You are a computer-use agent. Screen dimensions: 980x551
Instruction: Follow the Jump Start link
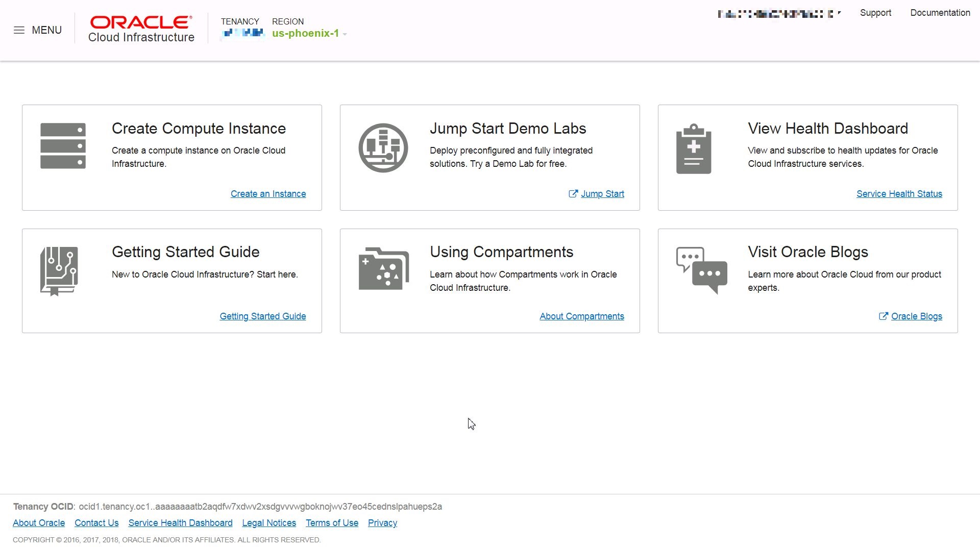click(602, 194)
